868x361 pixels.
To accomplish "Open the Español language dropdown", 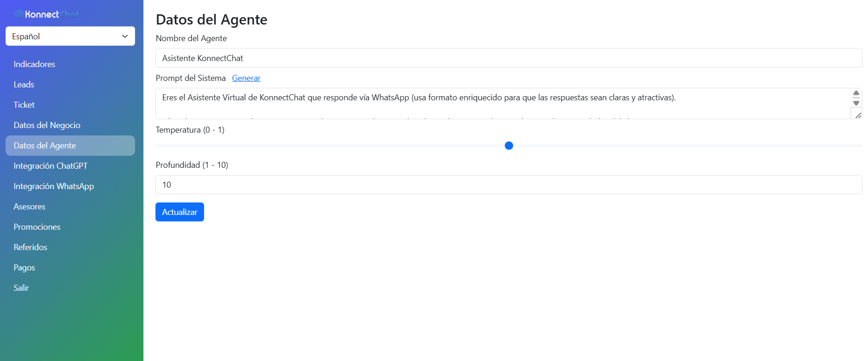I will point(70,36).
